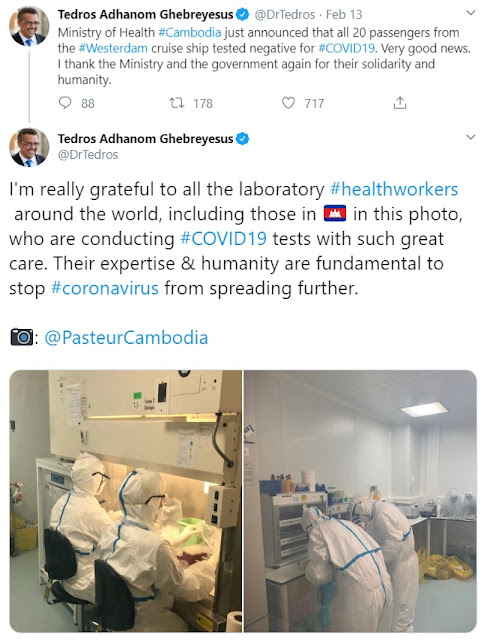Screen dimensions: 487x640
Task: Click @DrTedros handle under second tweet name
Action: pyautogui.click(x=88, y=155)
